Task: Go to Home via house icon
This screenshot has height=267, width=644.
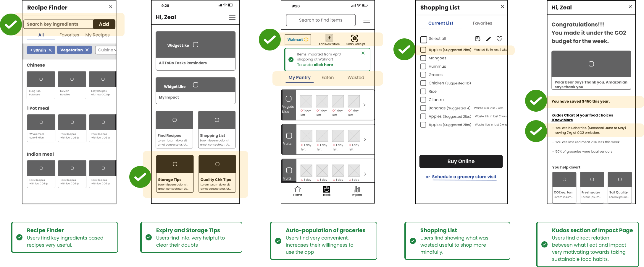Action: [298, 189]
